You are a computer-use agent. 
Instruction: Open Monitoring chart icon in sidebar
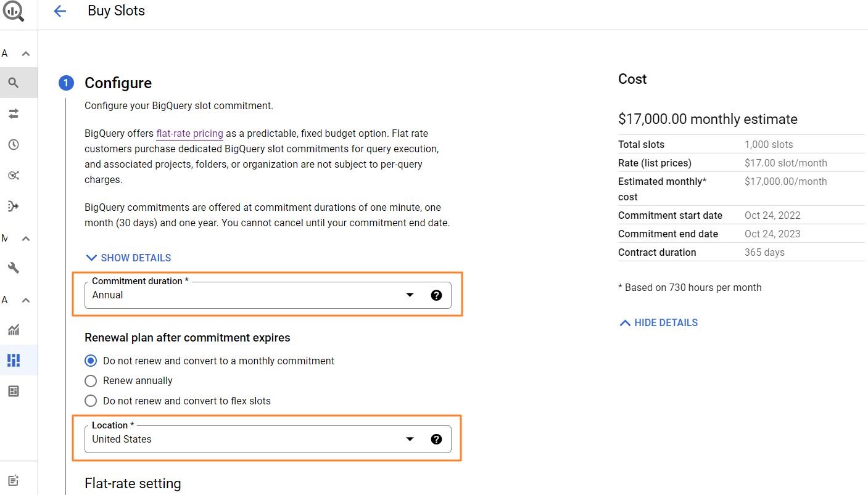tap(14, 330)
